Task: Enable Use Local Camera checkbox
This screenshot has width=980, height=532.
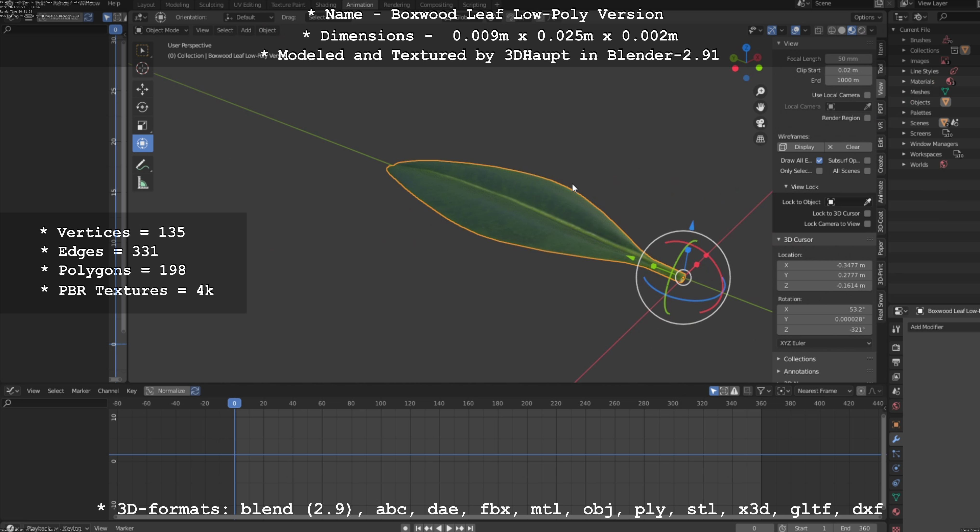Action: click(x=867, y=95)
